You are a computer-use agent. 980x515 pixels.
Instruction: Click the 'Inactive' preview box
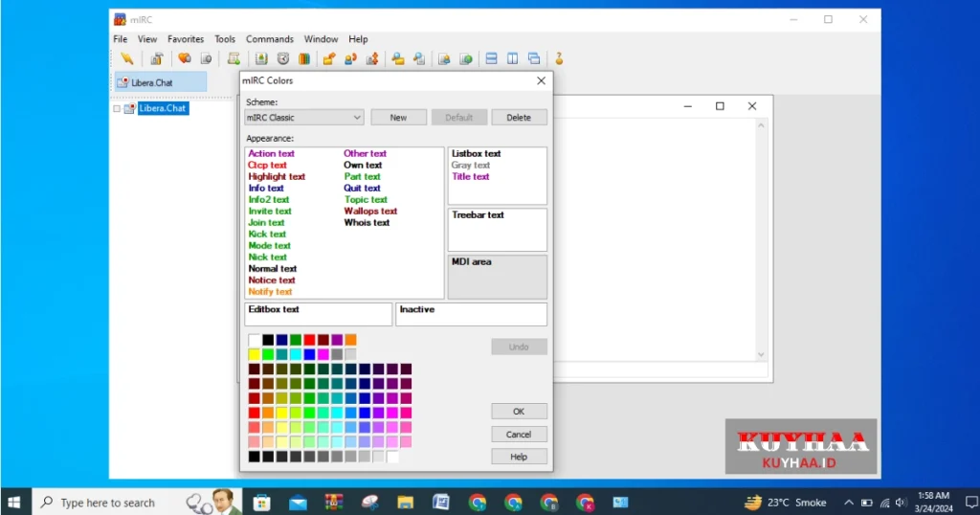tap(471, 314)
